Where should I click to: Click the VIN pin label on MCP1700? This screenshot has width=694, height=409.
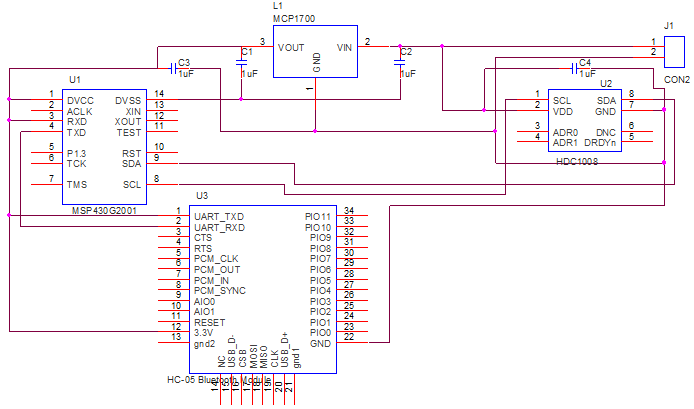[344, 47]
